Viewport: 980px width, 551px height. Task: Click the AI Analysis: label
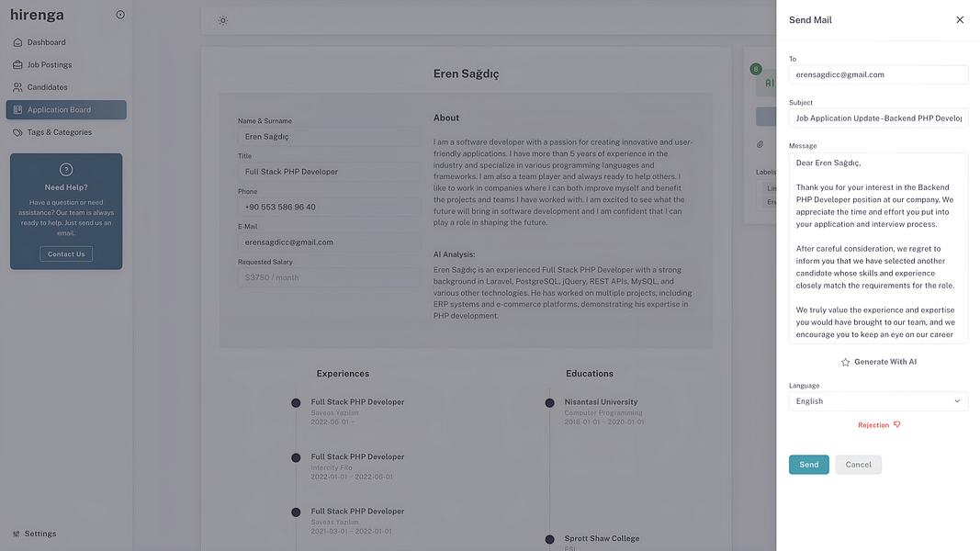(455, 255)
